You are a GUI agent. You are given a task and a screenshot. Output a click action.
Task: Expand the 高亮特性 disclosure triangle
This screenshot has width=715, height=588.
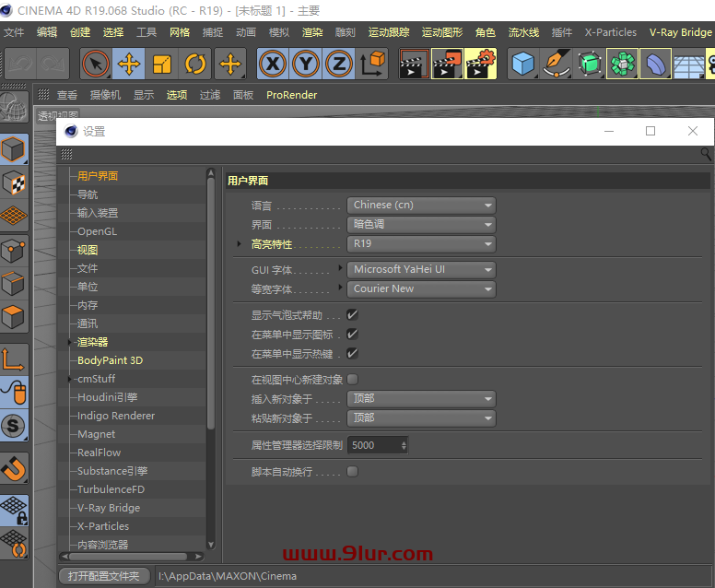pos(239,244)
